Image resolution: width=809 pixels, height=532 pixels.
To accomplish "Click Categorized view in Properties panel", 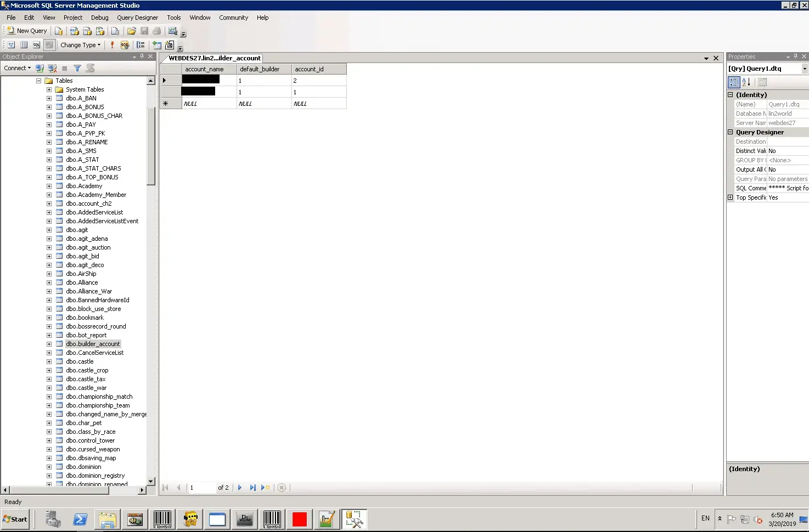I will click(x=734, y=82).
